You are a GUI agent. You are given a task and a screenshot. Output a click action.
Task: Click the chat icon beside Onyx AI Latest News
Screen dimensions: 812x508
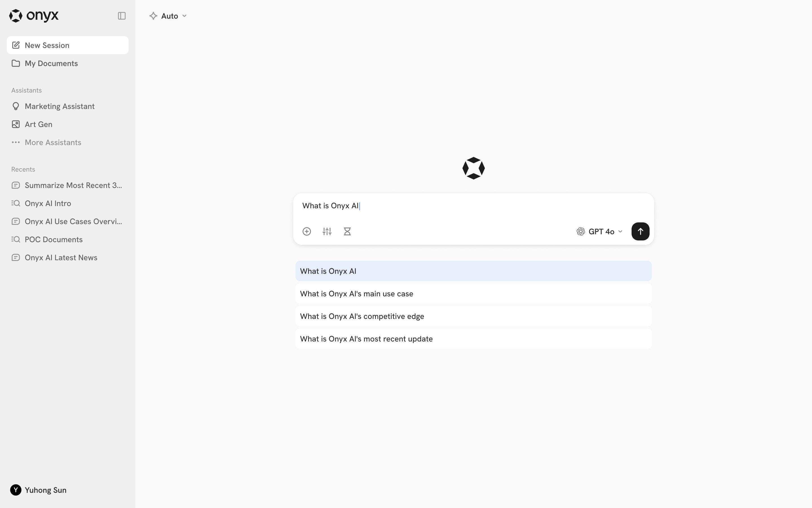click(x=16, y=258)
